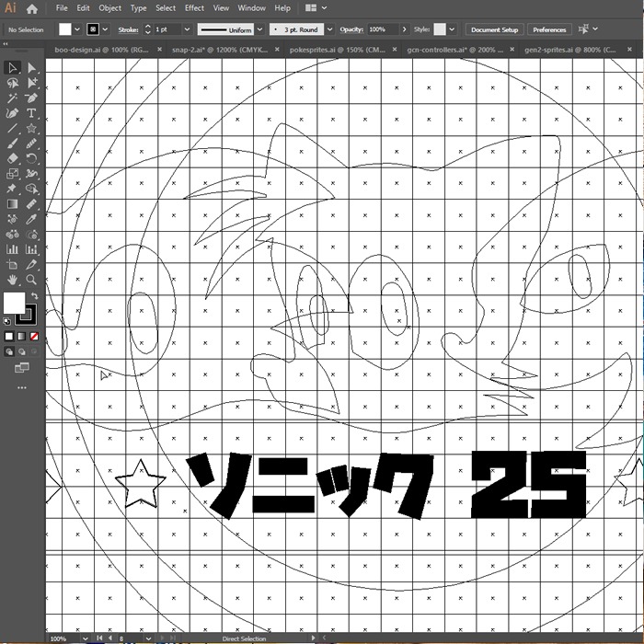Open the 3 pt. Round brush dropdown
Image resolution: width=644 pixels, height=644 pixels.
pyautogui.click(x=329, y=29)
